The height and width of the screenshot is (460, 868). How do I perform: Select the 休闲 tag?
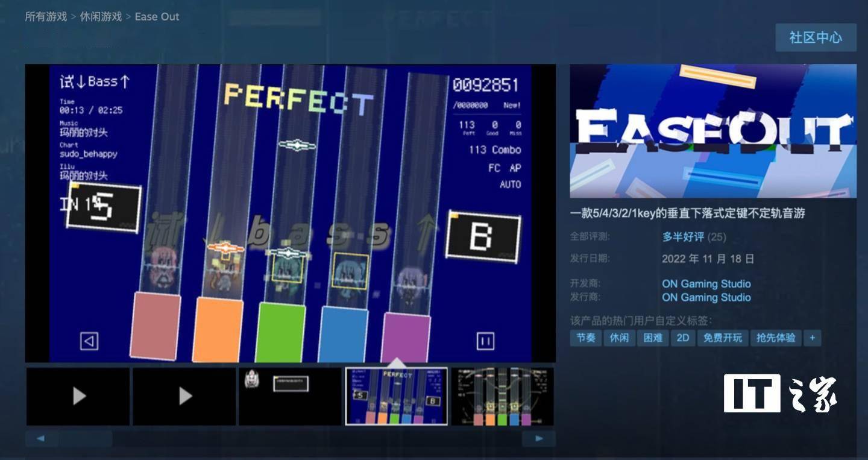click(x=619, y=338)
